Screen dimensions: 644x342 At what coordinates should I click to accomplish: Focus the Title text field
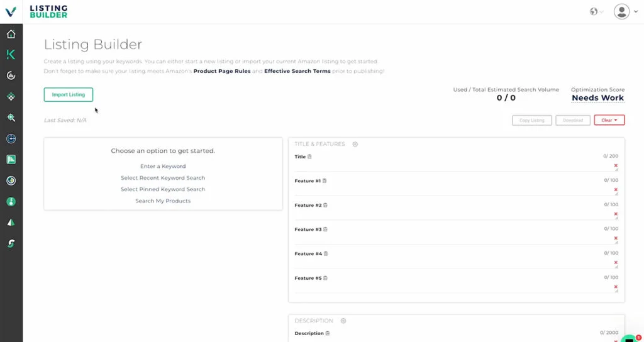point(454,166)
